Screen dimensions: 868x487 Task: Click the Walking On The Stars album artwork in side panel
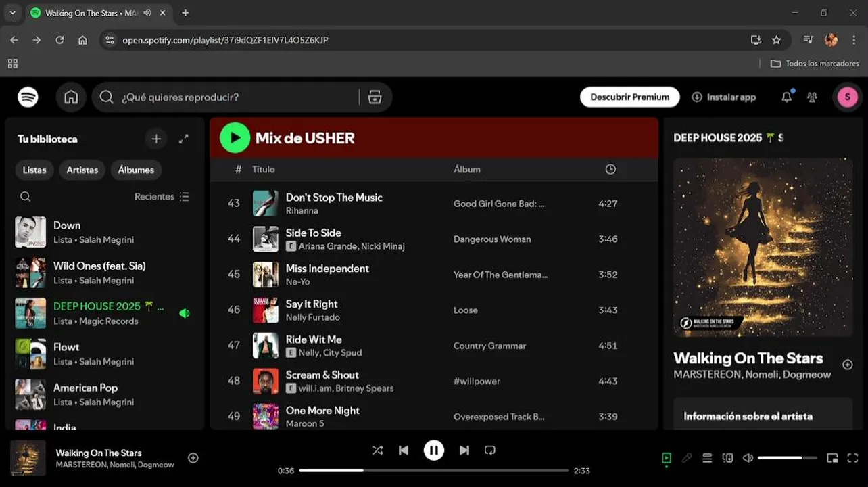click(763, 248)
